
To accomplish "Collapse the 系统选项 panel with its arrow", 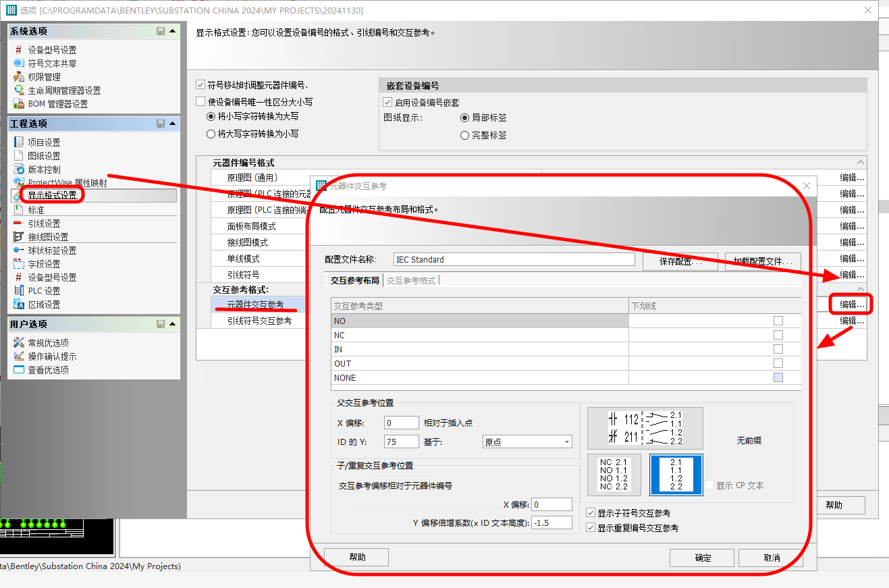I will click(x=173, y=31).
